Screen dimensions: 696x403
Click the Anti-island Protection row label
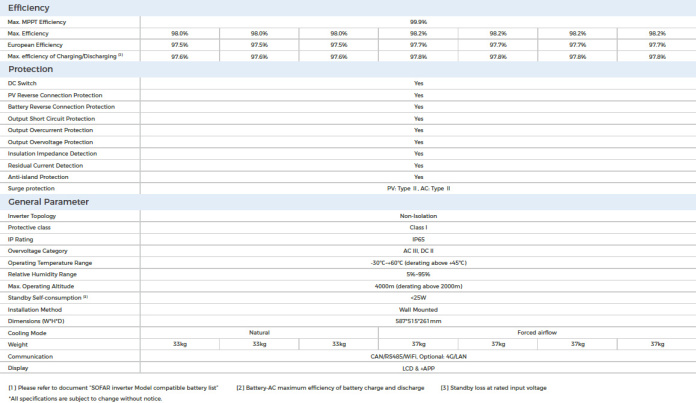tap(38, 177)
